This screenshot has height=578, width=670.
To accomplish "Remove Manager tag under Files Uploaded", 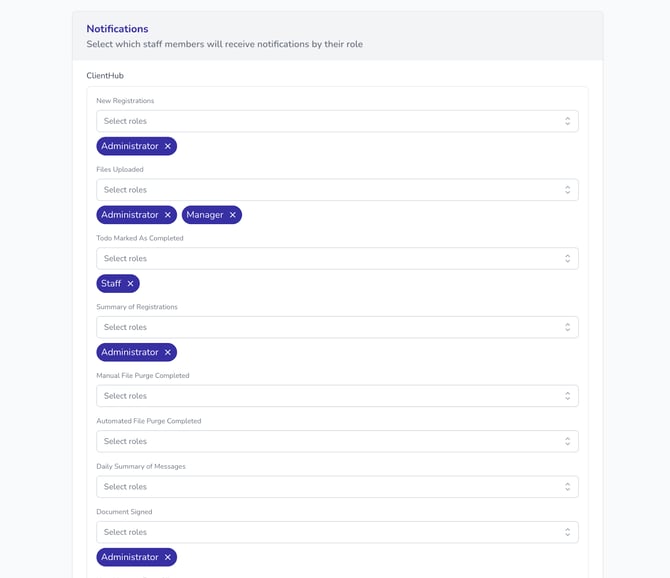I will point(233,215).
